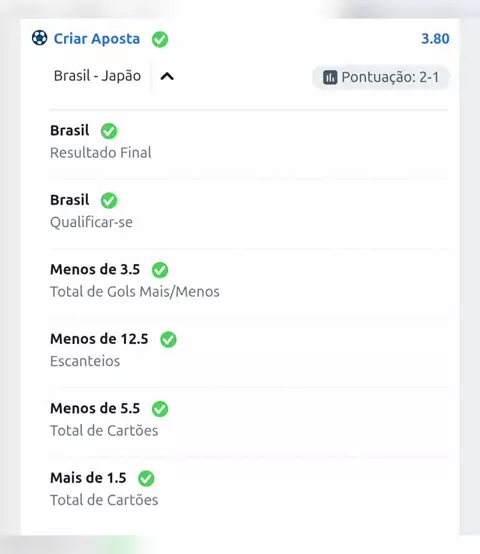Screen dimensions: 480x554
Task: Click green checkmark next to Menos de 12.5
Action: click(x=168, y=339)
